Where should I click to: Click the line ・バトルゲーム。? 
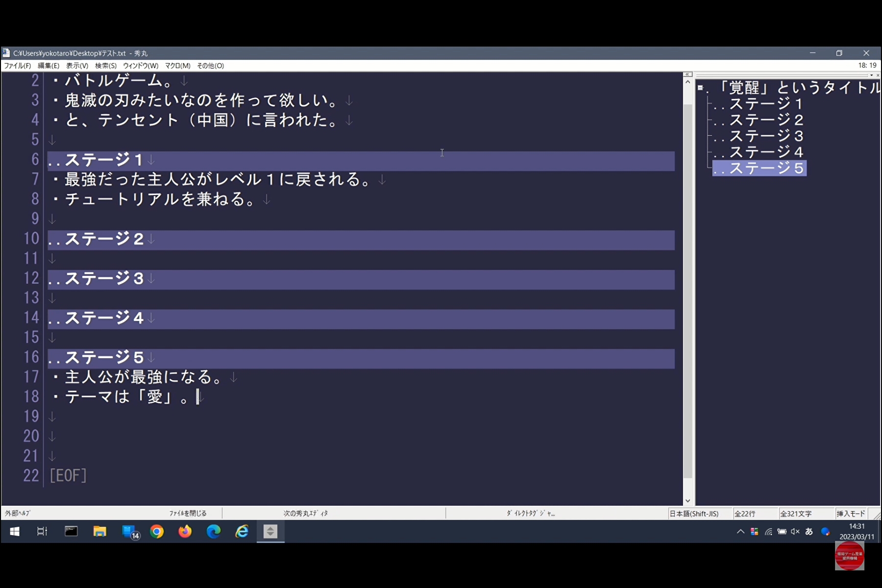(114, 80)
